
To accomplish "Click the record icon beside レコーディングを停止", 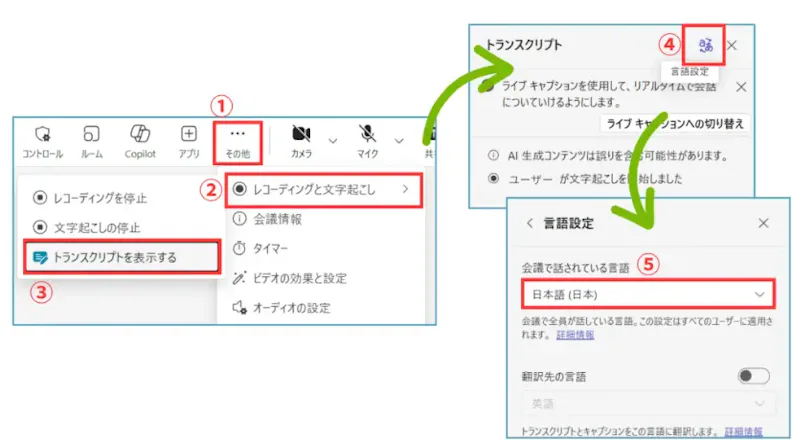I will (40, 198).
